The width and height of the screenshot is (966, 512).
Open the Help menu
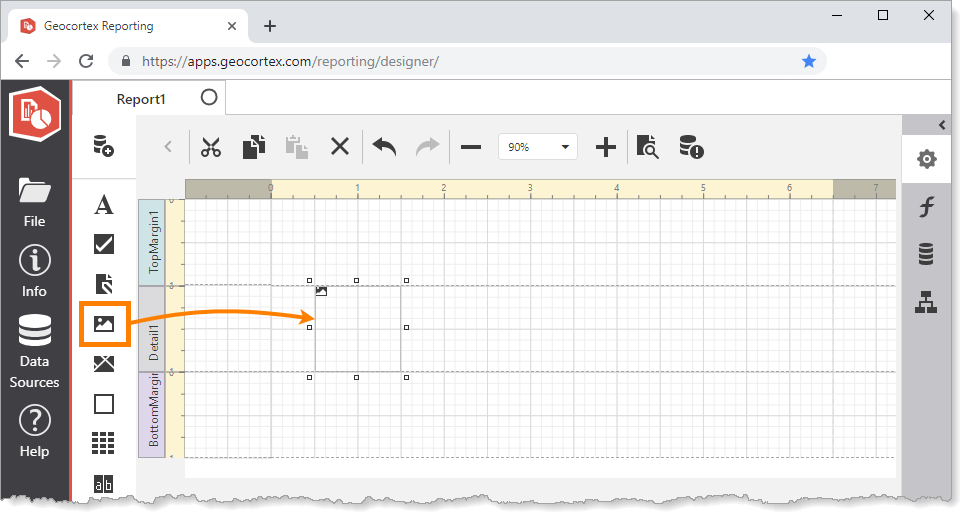[x=34, y=431]
